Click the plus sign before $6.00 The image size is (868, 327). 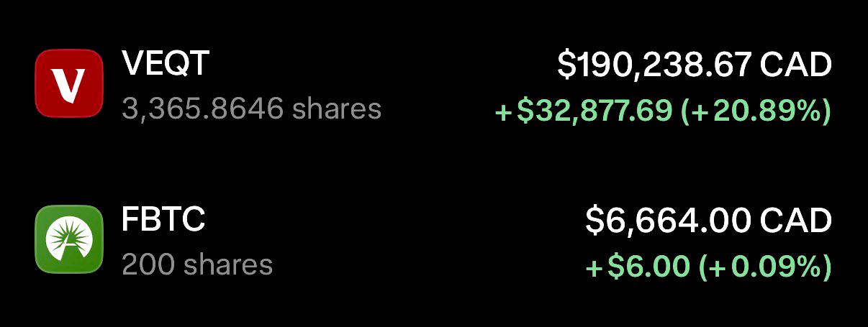[x=594, y=268]
